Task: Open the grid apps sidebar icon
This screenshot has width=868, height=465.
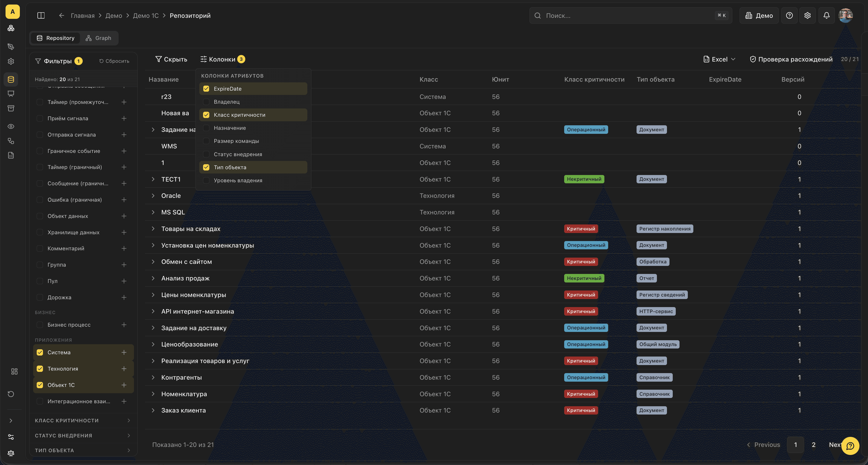Action: pos(14,371)
